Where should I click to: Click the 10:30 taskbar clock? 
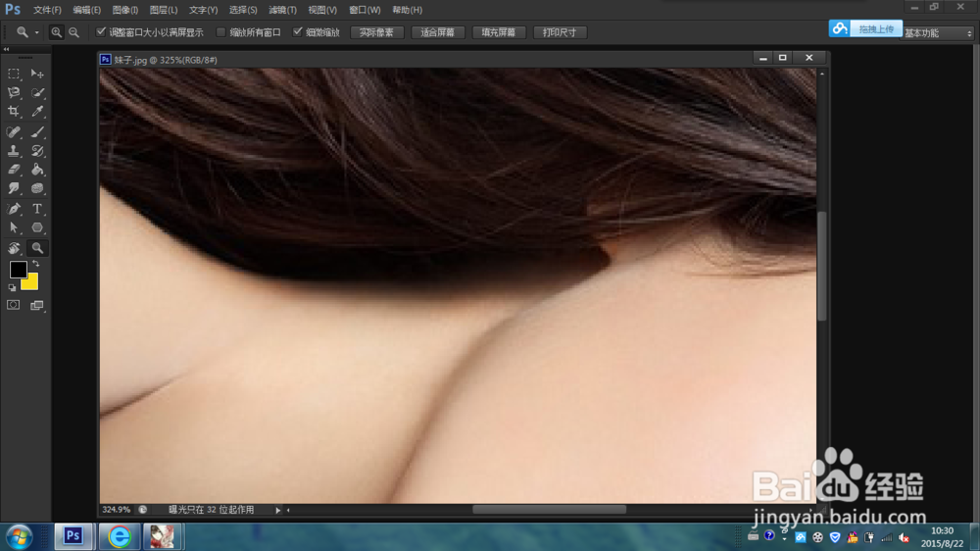(942, 531)
